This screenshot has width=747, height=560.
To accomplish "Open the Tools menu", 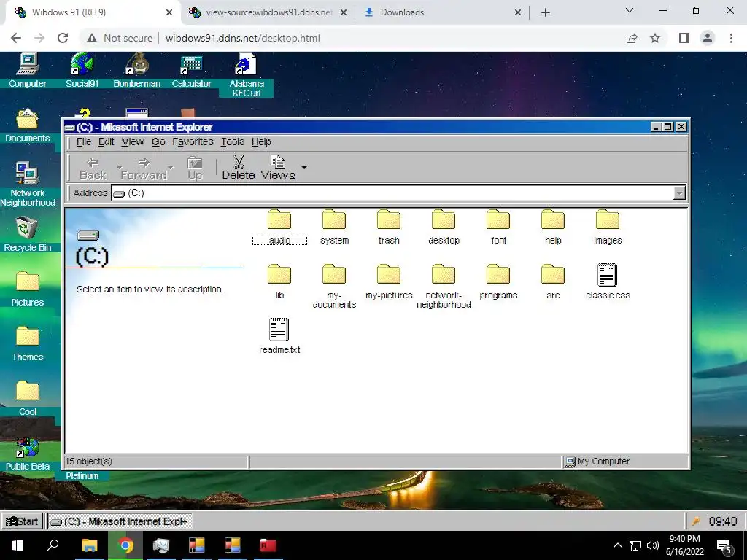I will 233,142.
